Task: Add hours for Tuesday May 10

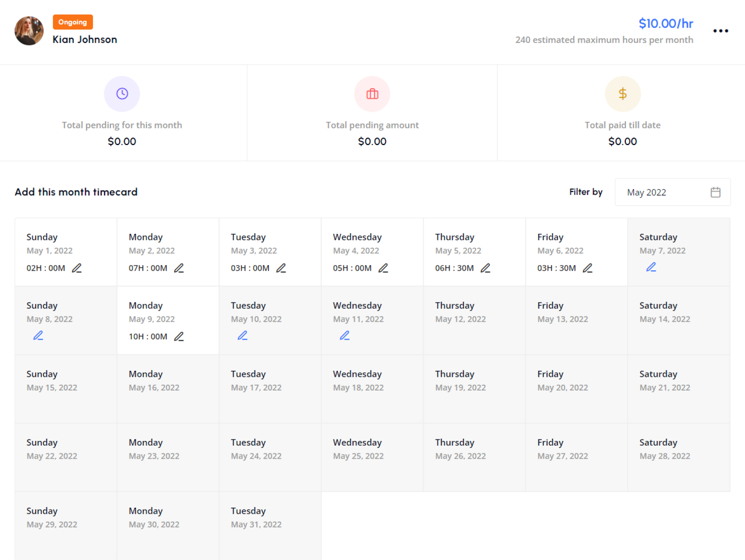Action: pyautogui.click(x=243, y=335)
